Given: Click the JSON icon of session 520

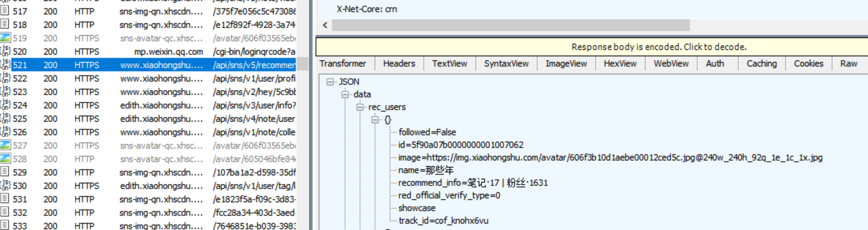Looking at the screenshot, I should click(5, 51).
